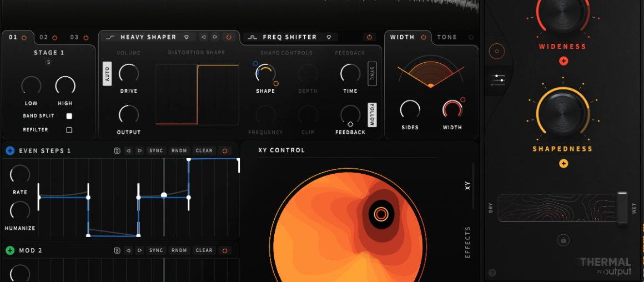Image resolution: width=644 pixels, height=282 pixels.
Task: Toggle the dry/wet lock icon
Action: [563, 240]
